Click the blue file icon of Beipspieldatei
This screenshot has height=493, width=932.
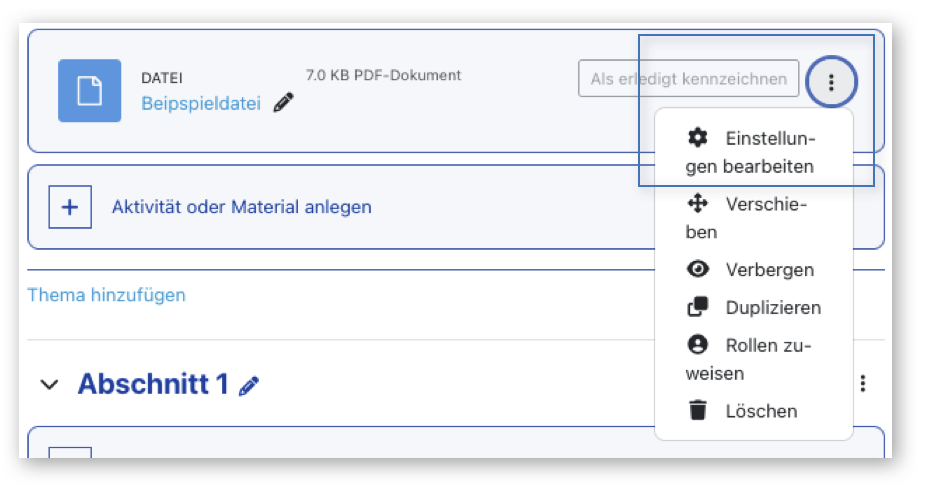click(x=89, y=91)
